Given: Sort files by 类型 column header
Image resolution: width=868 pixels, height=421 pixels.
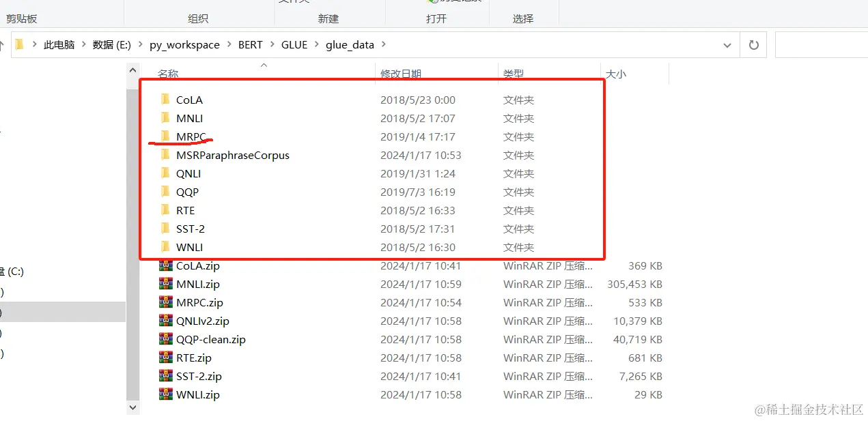Looking at the screenshot, I should pos(514,74).
